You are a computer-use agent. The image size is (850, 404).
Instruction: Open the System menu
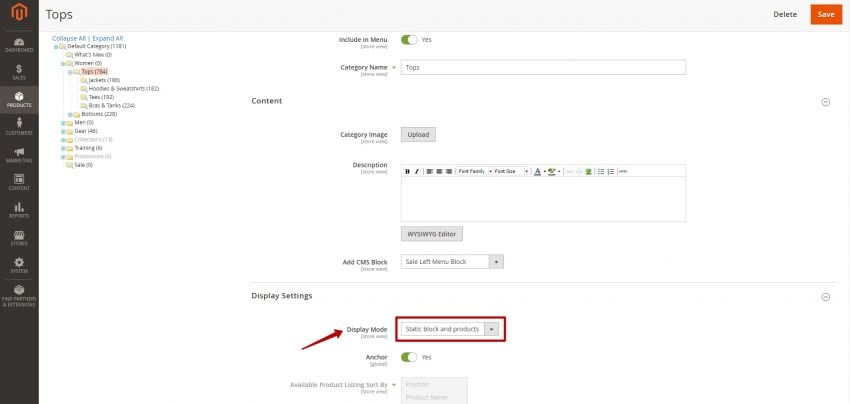19,266
